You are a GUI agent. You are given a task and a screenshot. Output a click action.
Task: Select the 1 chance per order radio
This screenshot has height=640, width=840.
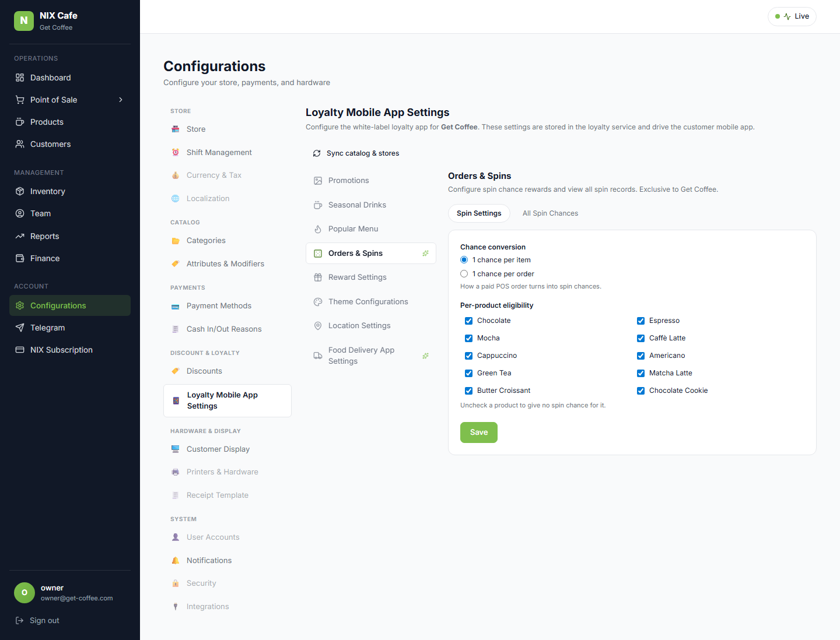tap(464, 274)
